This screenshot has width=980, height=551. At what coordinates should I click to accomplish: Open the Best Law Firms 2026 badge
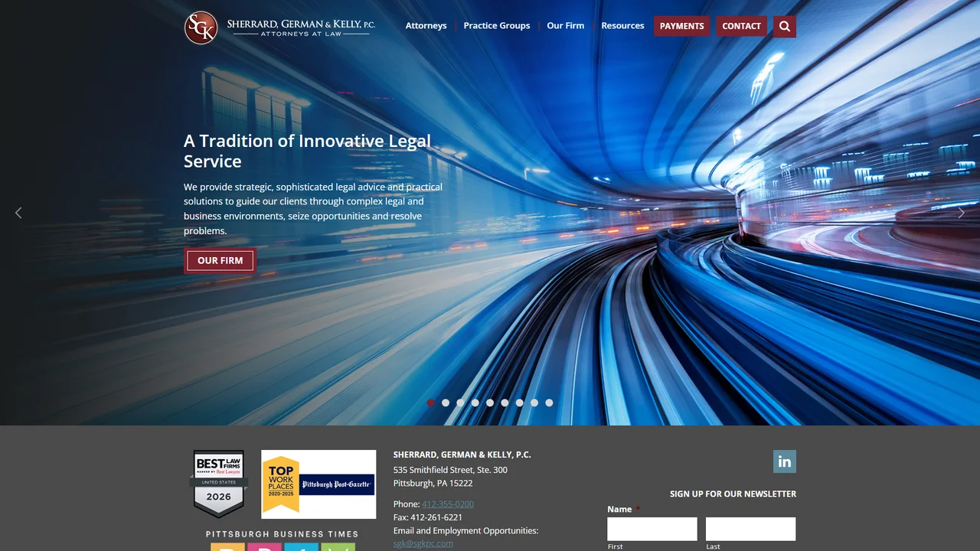219,484
